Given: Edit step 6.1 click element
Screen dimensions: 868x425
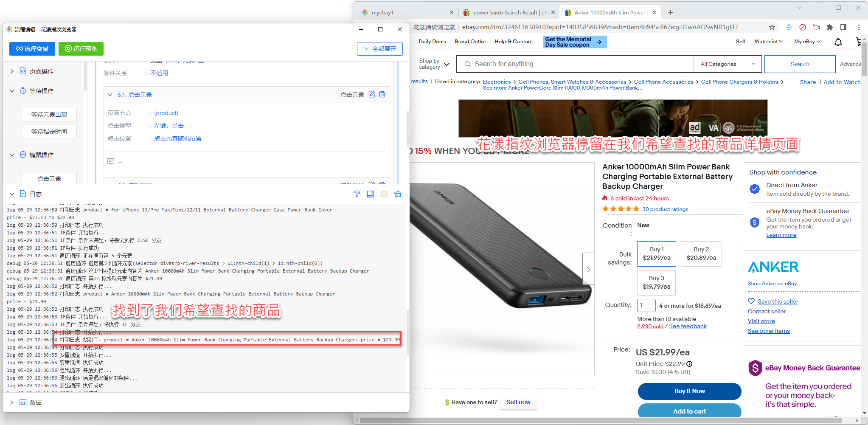Looking at the screenshot, I should (x=372, y=94).
